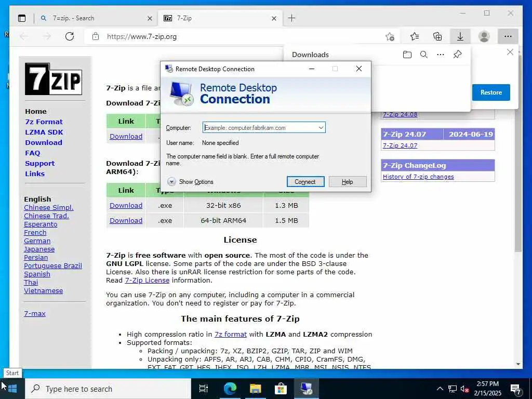Image resolution: width=532 pixels, height=399 pixels.
Task: View site information lock icon
Action: click(x=96, y=36)
